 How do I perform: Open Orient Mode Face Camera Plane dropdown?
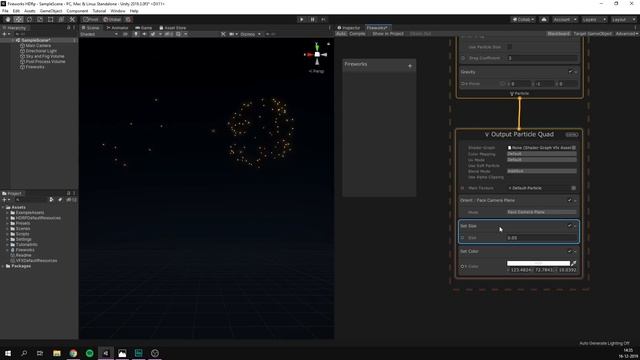[x=542, y=212]
